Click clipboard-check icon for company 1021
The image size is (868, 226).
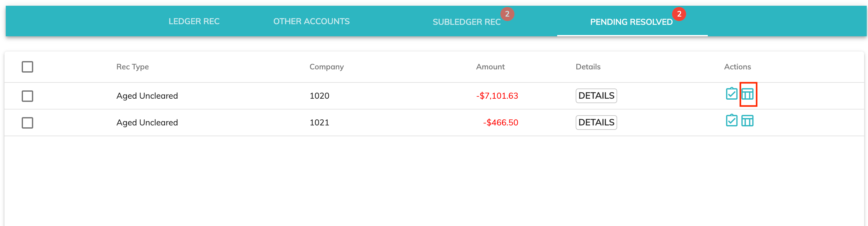pos(731,120)
